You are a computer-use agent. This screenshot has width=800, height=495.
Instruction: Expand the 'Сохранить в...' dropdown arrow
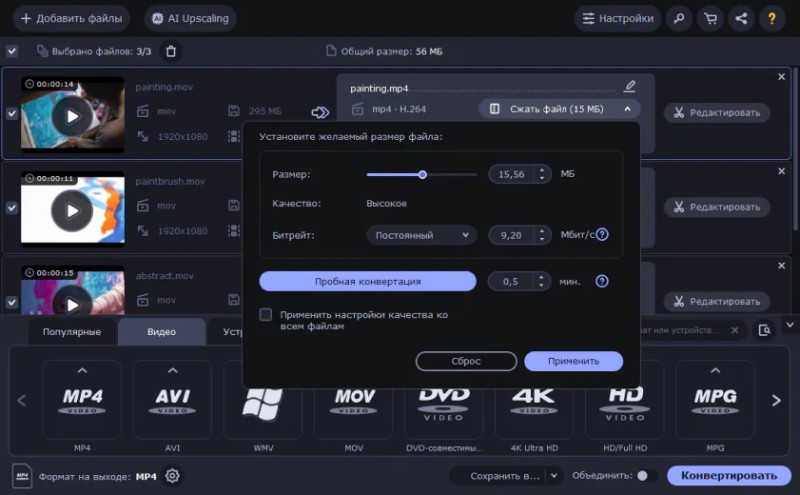pyautogui.click(x=553, y=476)
